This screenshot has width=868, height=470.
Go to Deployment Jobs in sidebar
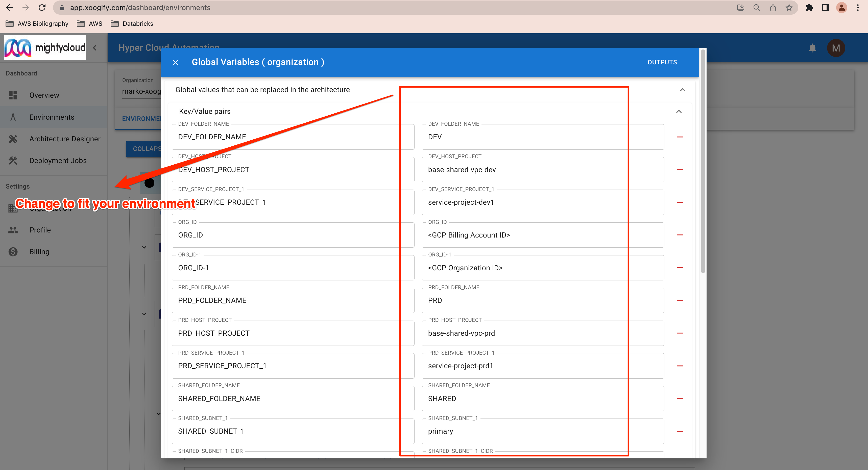(58, 161)
